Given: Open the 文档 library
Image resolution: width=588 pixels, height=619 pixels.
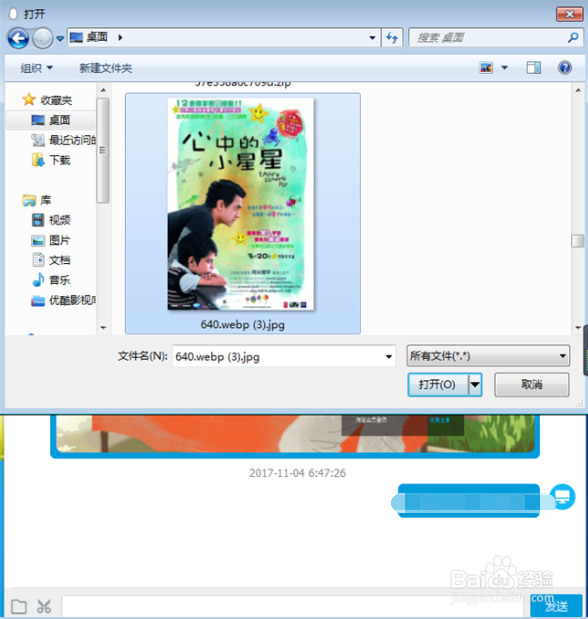Looking at the screenshot, I should click(x=51, y=260).
